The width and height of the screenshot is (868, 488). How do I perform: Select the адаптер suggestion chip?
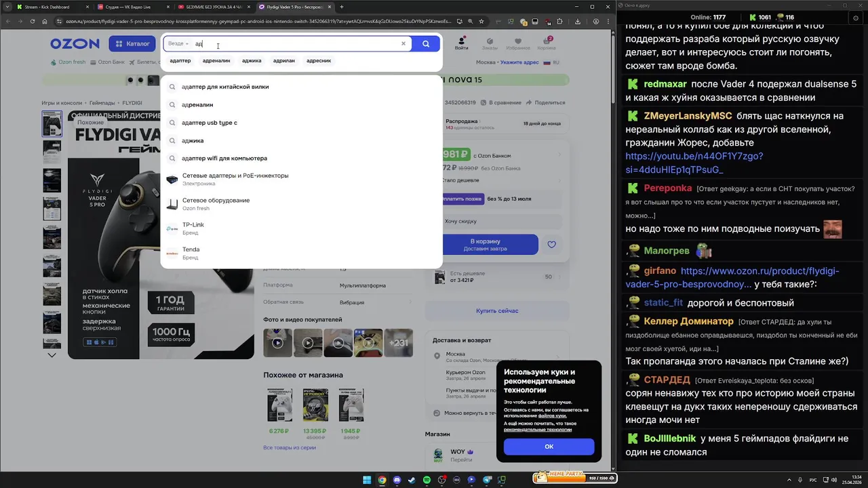click(180, 60)
